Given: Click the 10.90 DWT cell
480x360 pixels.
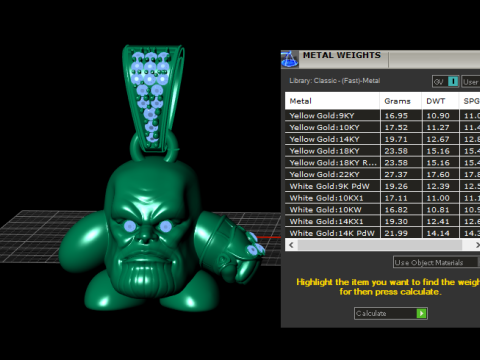Looking at the screenshot, I should 440,116.
